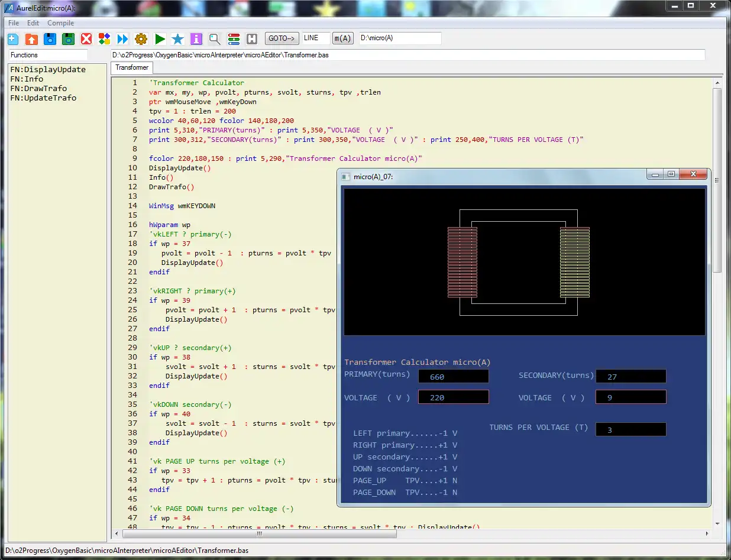
Task: Click code line 12 DrawTrafo()
Action: pyautogui.click(x=172, y=187)
